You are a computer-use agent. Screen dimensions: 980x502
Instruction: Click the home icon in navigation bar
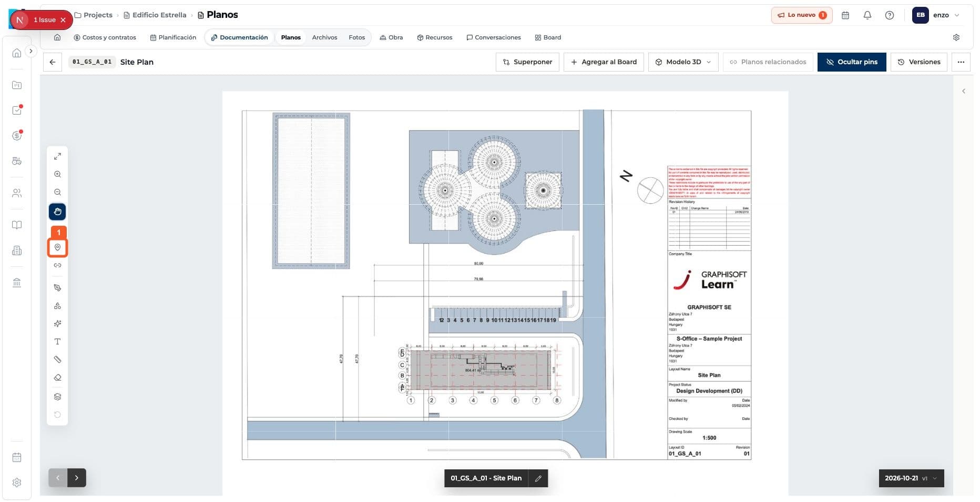point(57,37)
